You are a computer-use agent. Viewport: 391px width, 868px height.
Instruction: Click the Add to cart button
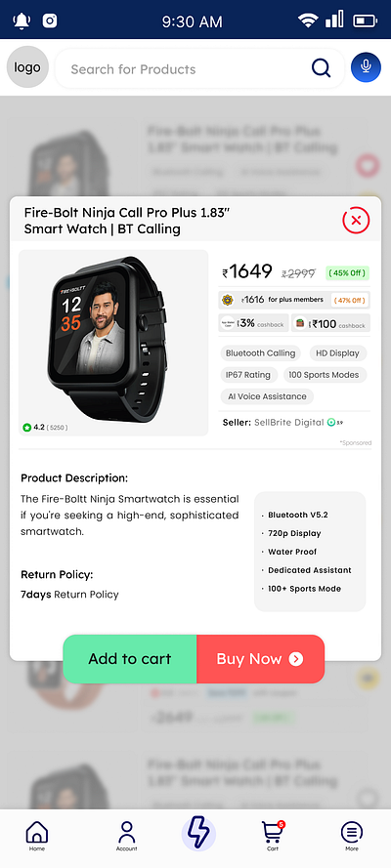[x=130, y=659]
